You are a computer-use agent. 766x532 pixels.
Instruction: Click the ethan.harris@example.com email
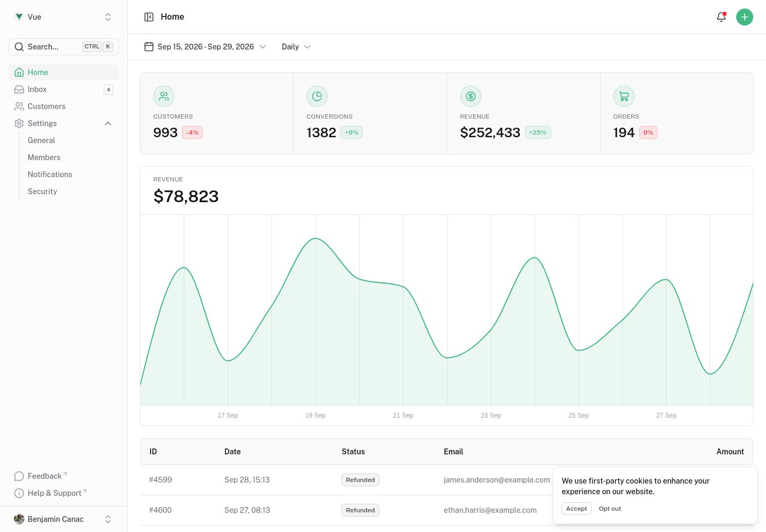(490, 510)
